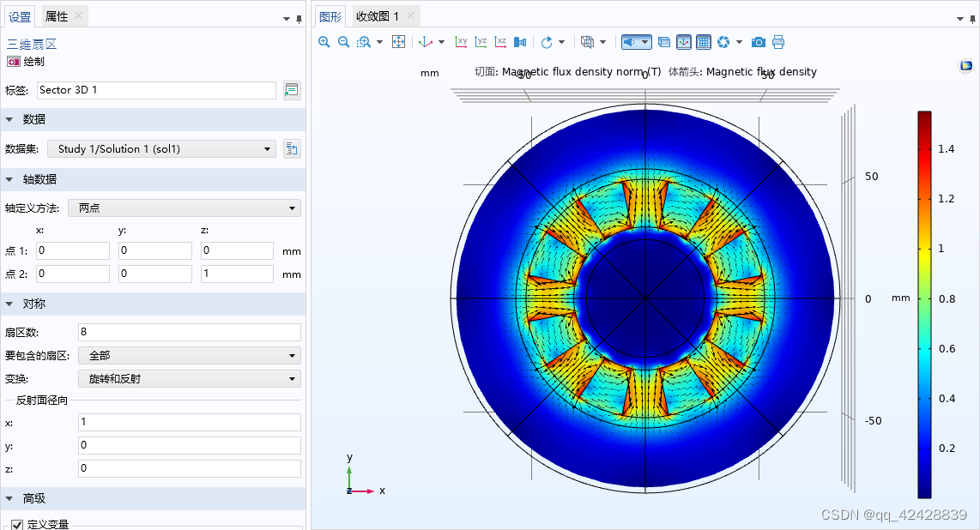
Task: Click the reflection plane z field
Action: (190, 468)
